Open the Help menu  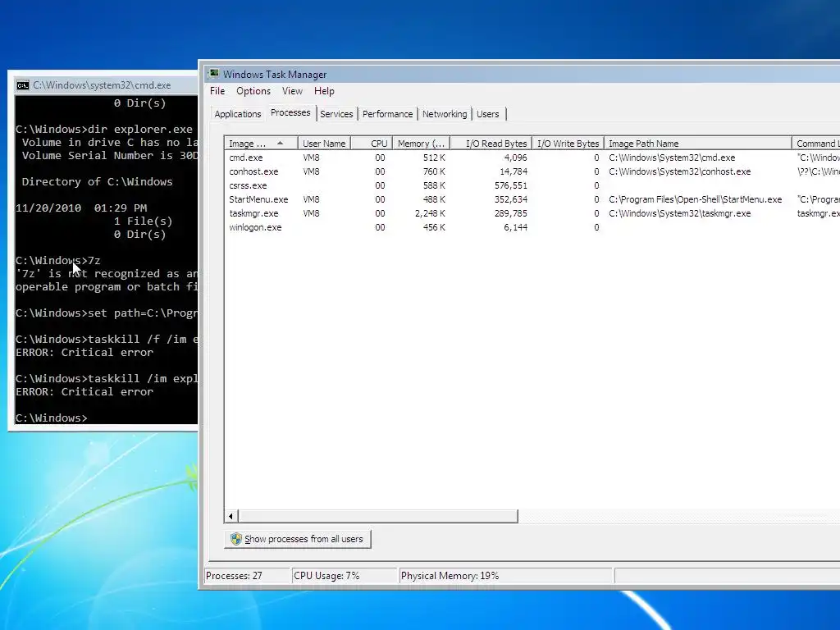(324, 91)
